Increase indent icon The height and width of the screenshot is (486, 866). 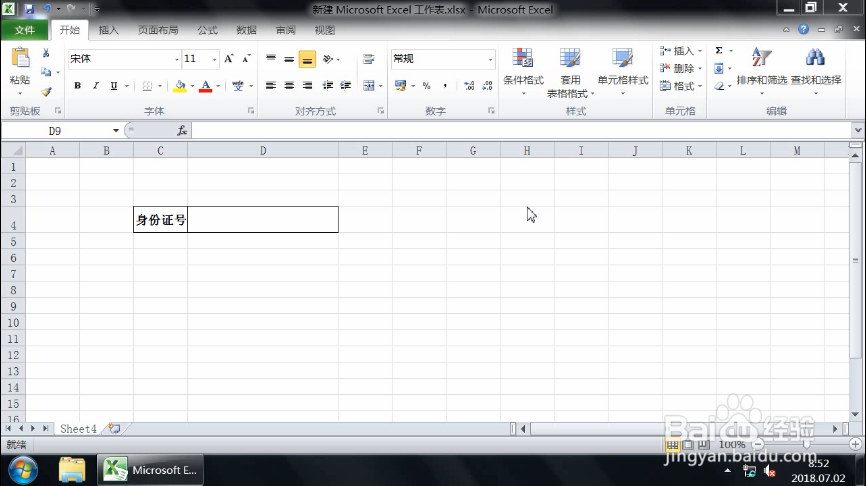pos(346,86)
